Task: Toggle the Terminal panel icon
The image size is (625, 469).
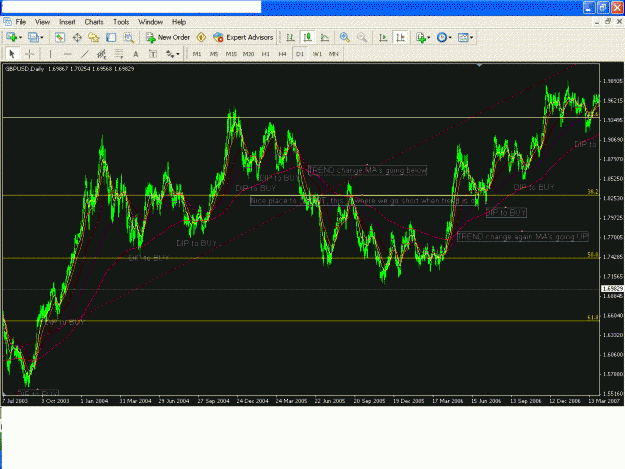Action: (x=111, y=37)
